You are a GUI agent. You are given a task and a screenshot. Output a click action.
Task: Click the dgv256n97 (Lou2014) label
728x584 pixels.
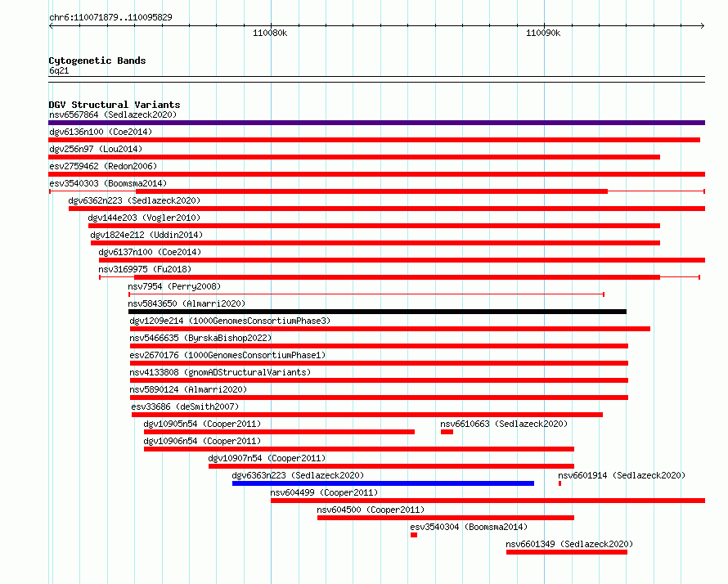pos(96,149)
